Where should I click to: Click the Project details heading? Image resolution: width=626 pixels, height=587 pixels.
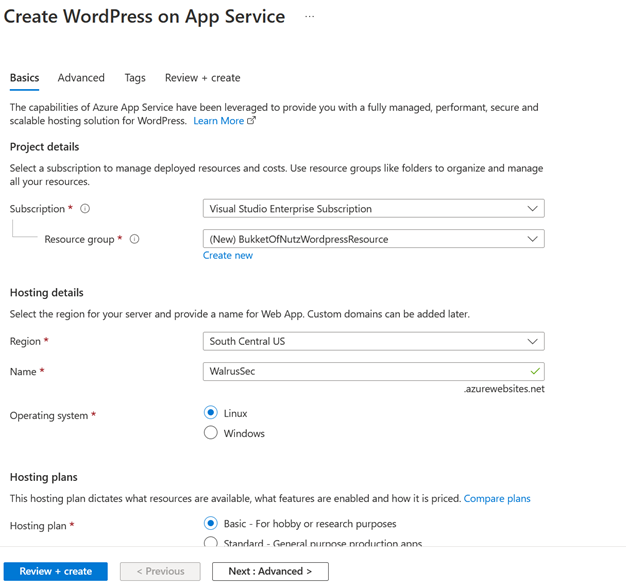44,147
